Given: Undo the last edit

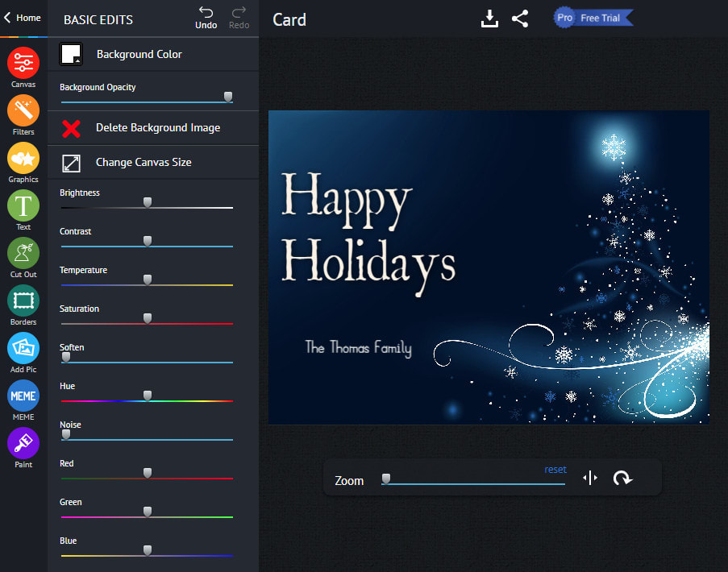Looking at the screenshot, I should [206, 18].
